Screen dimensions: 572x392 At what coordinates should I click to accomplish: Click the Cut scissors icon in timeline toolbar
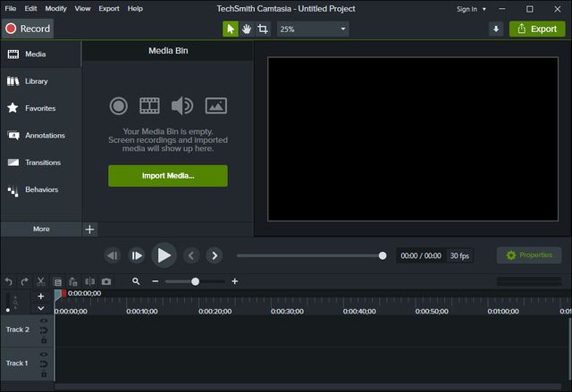tap(41, 281)
